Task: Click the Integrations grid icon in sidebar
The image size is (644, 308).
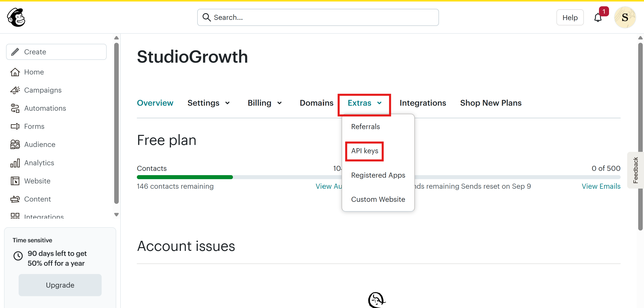Action: pos(15,216)
